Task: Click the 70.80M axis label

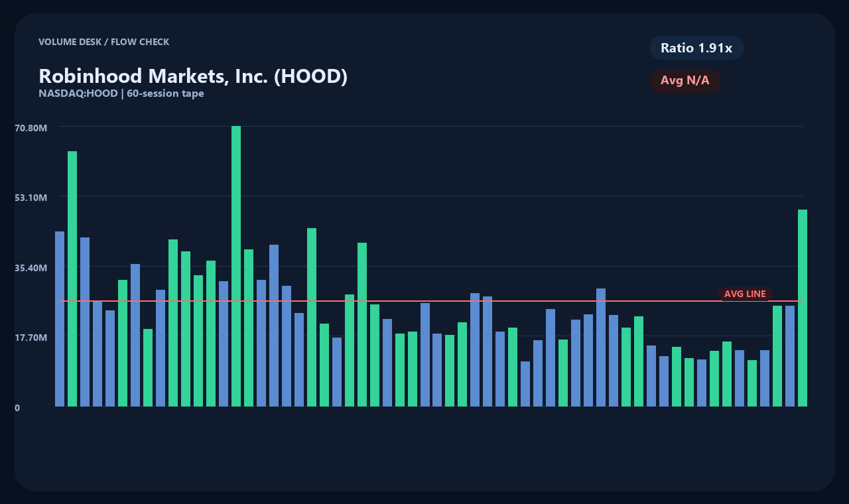Action: (x=31, y=127)
